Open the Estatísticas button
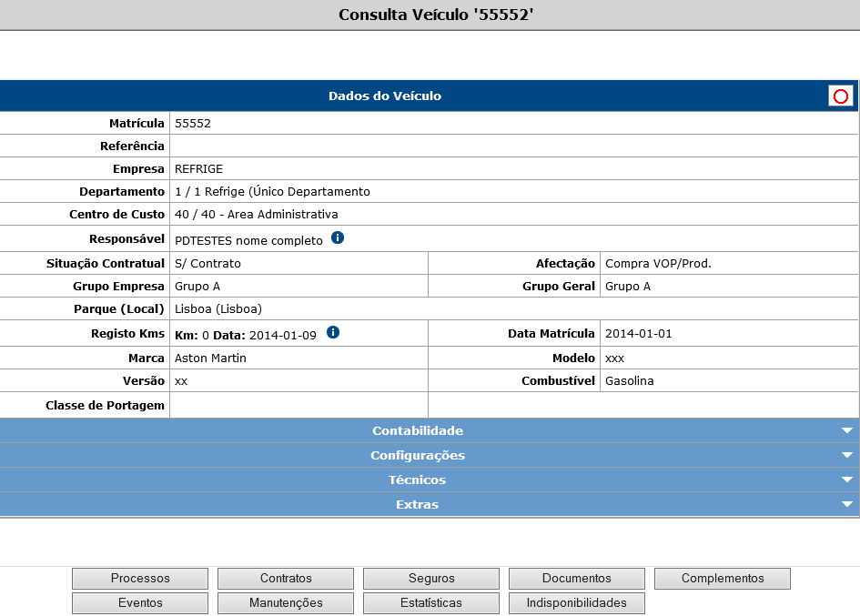This screenshot has width=860, height=616. tap(431, 603)
